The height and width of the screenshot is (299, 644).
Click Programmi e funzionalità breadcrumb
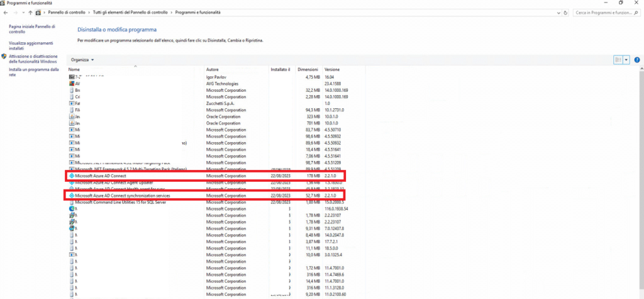[197, 13]
